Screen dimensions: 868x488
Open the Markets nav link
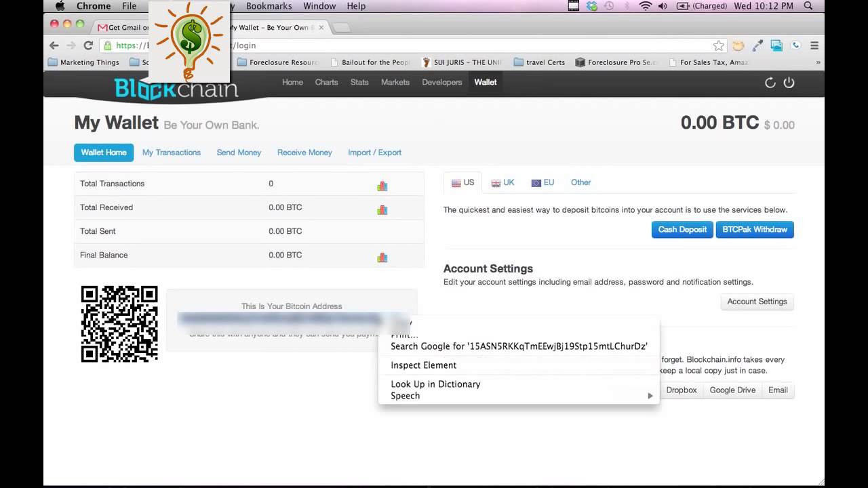[395, 82]
